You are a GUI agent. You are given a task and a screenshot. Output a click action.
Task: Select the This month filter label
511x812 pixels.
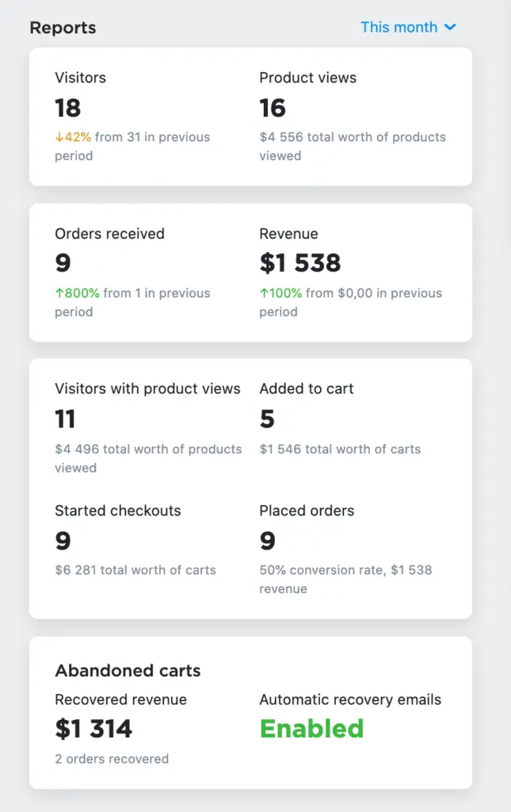[x=399, y=27]
